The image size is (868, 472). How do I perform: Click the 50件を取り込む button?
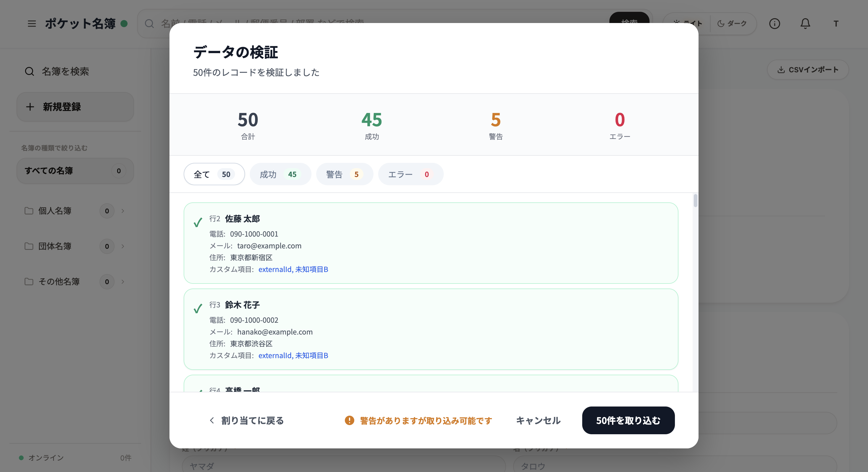coord(628,420)
